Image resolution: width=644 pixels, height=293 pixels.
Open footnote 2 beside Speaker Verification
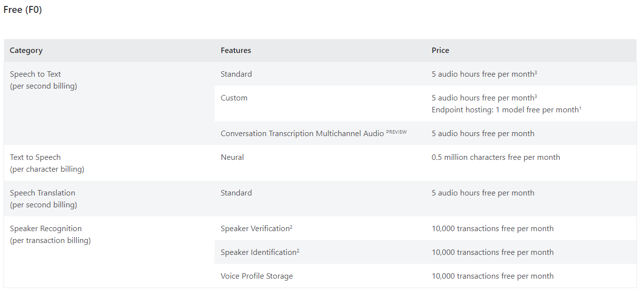point(291,227)
